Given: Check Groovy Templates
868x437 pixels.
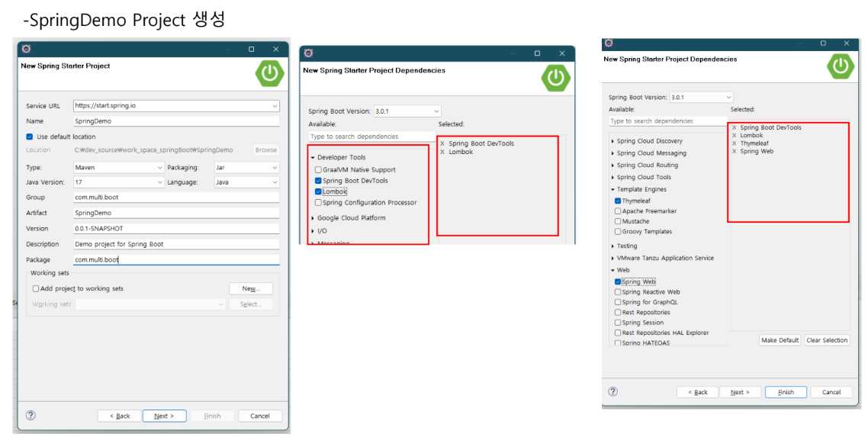Looking at the screenshot, I should [x=618, y=231].
